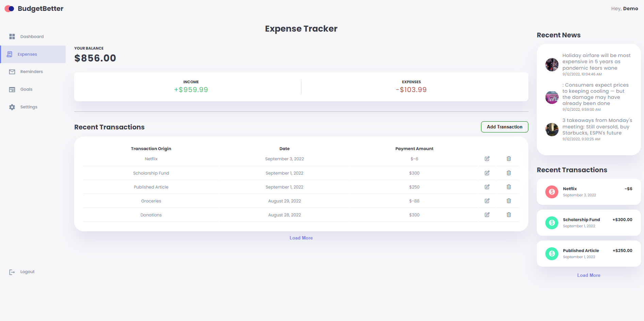
Task: Click Load More in the Recent Transactions panel
Action: pos(589,275)
